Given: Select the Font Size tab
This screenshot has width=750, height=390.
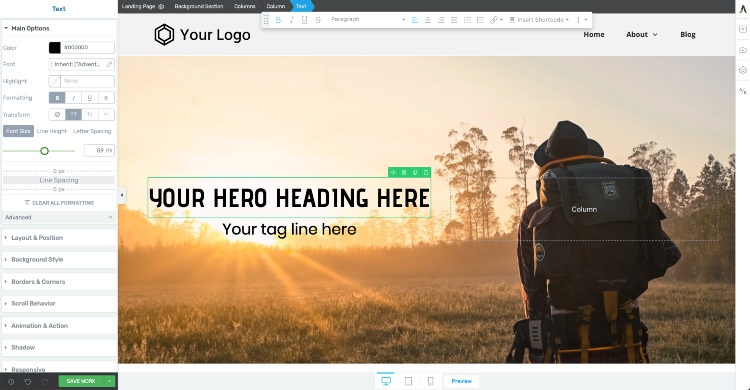Looking at the screenshot, I should pos(18,131).
